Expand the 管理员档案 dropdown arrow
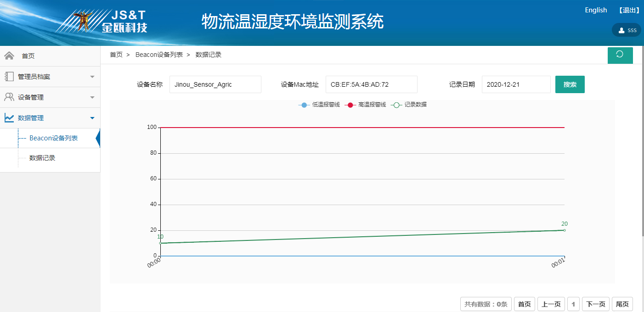Screen dimensions: 644x312 (92, 77)
